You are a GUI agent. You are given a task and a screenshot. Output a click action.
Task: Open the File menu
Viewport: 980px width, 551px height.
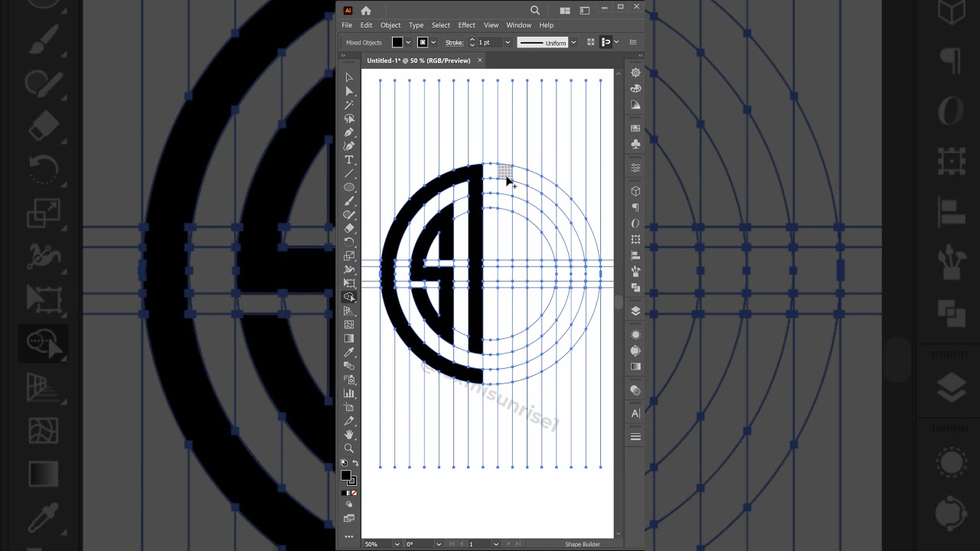[x=347, y=25]
